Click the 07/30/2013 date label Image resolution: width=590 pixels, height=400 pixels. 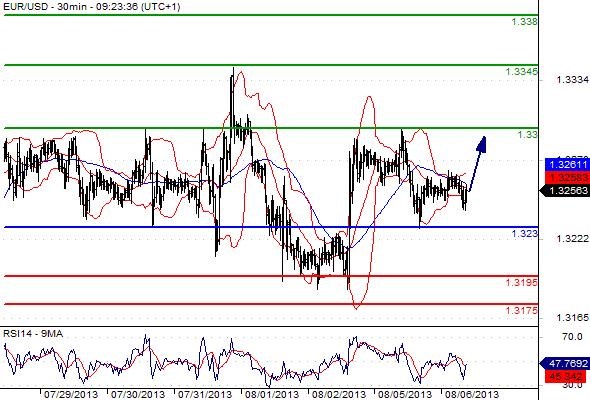(138, 395)
